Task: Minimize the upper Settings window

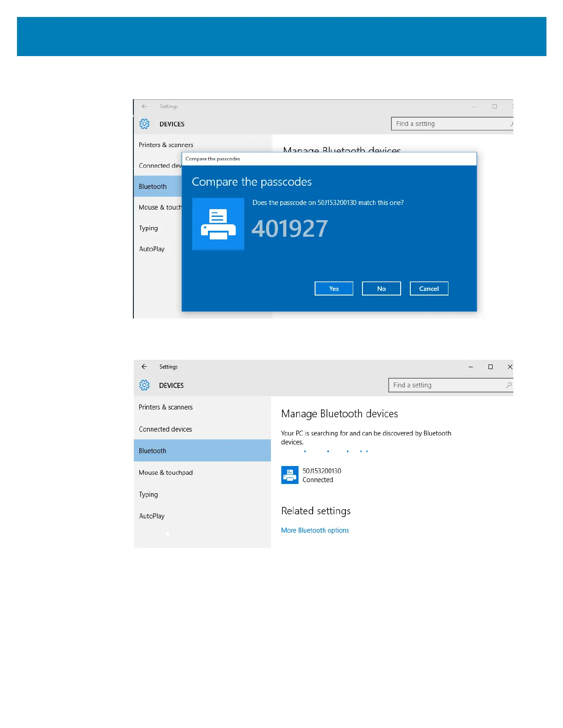Action: (474, 106)
